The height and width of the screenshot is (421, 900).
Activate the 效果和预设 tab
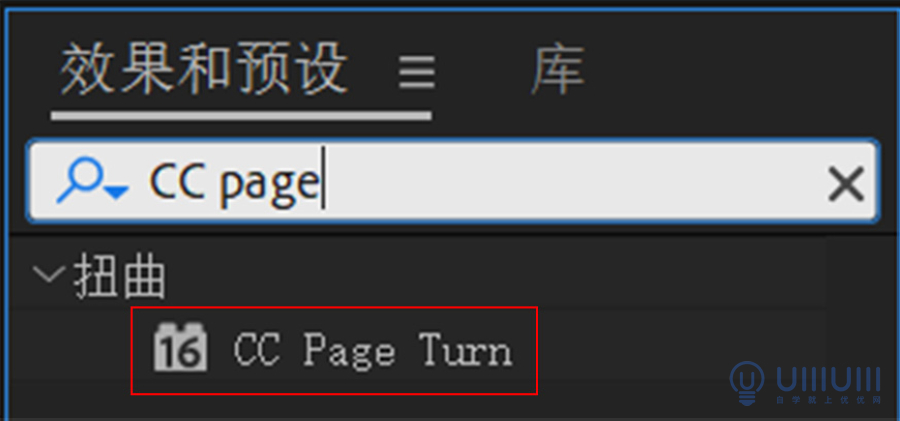pos(204,70)
